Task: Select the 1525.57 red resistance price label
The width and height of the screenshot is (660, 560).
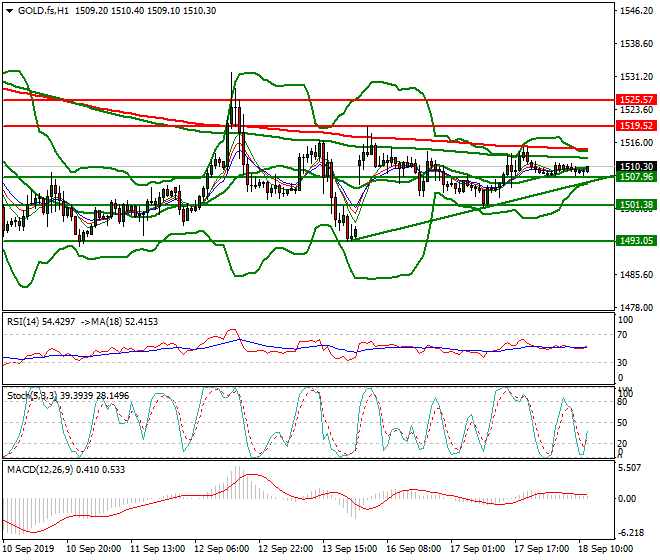Action: click(x=636, y=100)
